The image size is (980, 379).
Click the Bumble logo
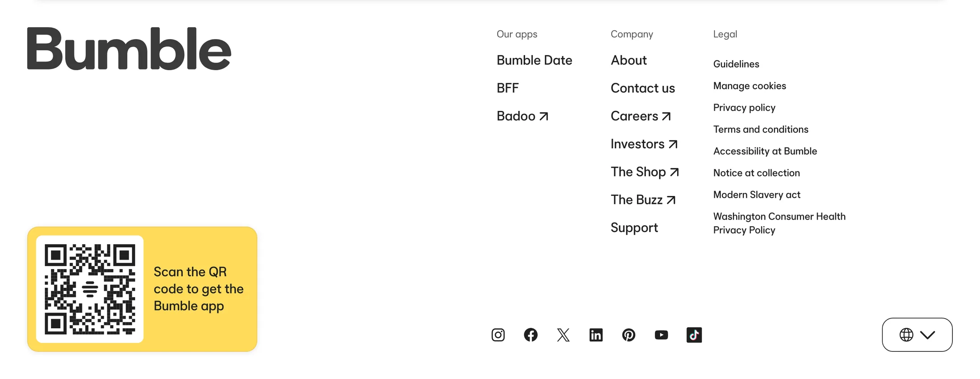[129, 49]
